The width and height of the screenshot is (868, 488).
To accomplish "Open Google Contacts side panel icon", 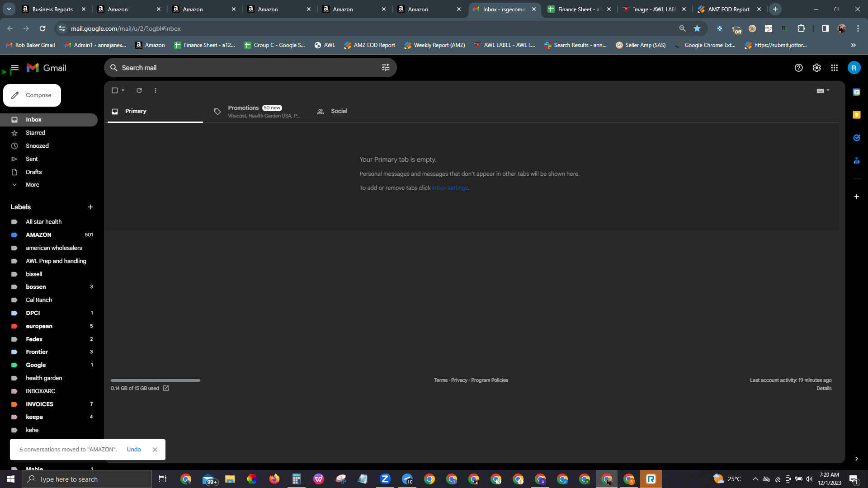I will point(857,160).
